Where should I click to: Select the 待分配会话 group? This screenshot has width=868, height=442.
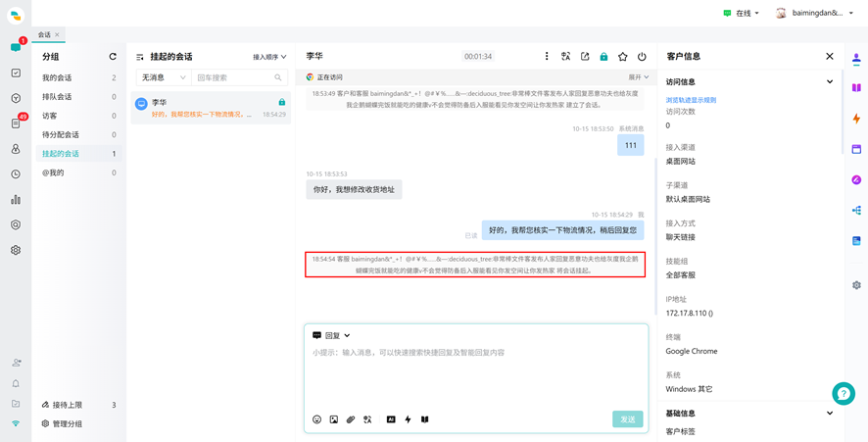79,134
